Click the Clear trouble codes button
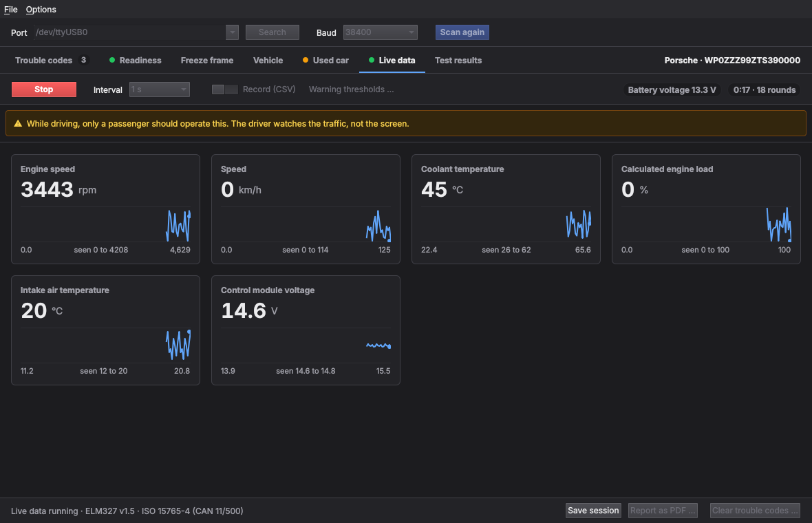This screenshot has width=812, height=523. [x=755, y=511]
